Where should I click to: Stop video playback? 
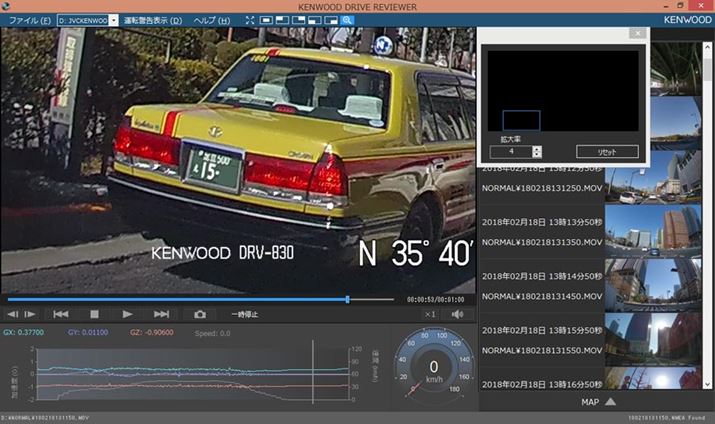coord(94,314)
